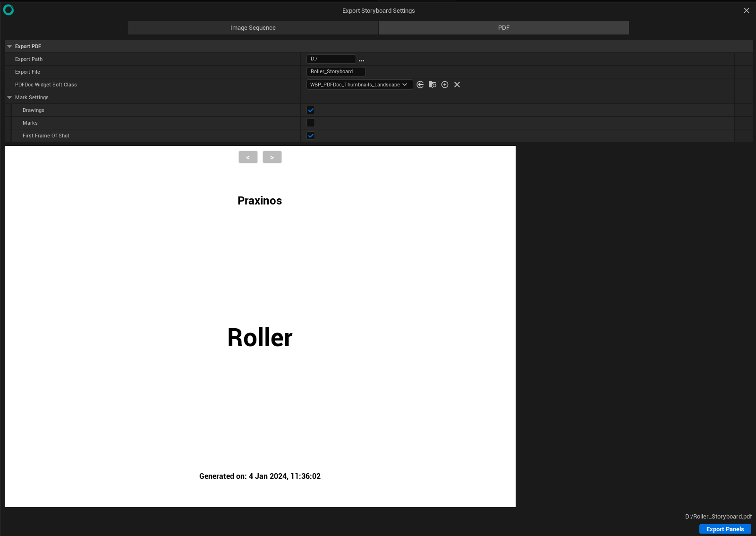This screenshot has width=756, height=536.
Task: Select the PDF tab
Action: point(503,27)
